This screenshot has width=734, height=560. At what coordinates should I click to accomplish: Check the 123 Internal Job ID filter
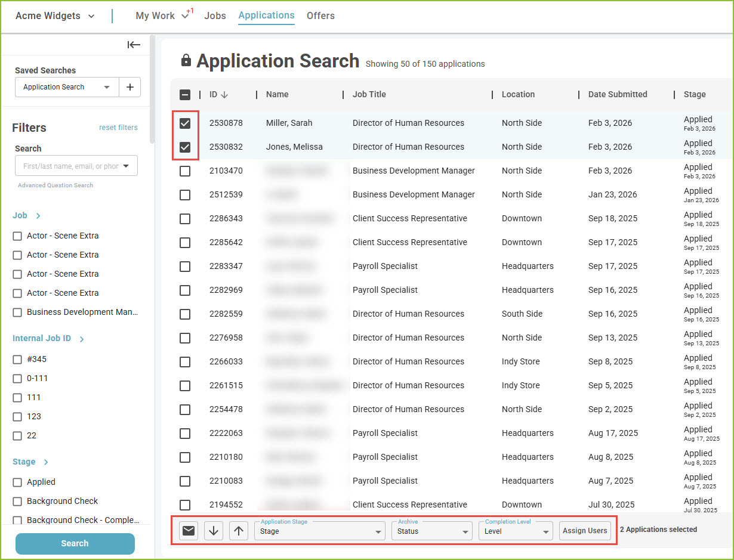point(17,417)
